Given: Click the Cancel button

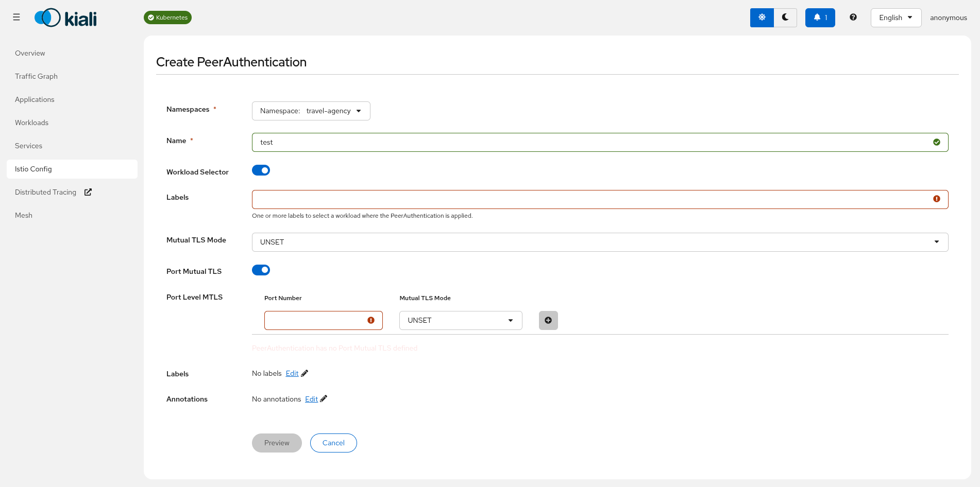Looking at the screenshot, I should 333,443.
